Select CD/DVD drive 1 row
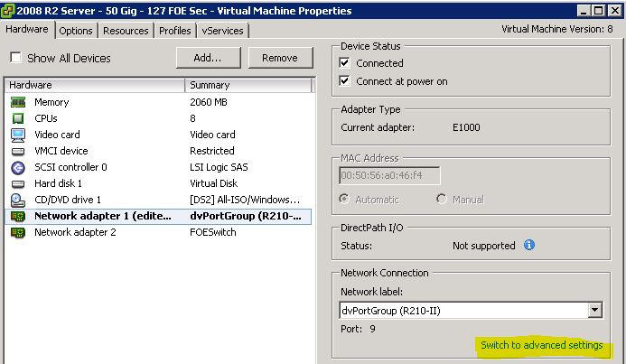Image resolution: width=626 pixels, height=364 pixels. tap(158, 200)
